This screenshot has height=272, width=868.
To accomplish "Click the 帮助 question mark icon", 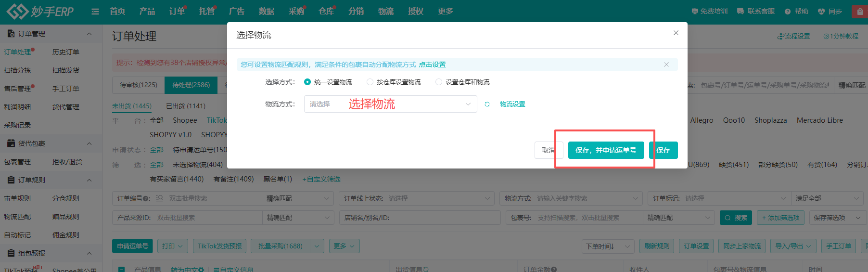I will click(x=788, y=12).
